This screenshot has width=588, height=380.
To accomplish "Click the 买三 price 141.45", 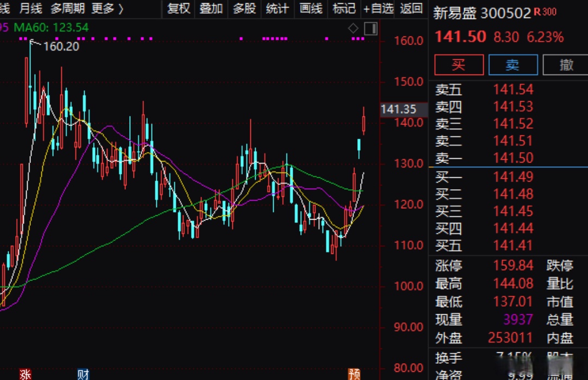I will pos(513,211).
